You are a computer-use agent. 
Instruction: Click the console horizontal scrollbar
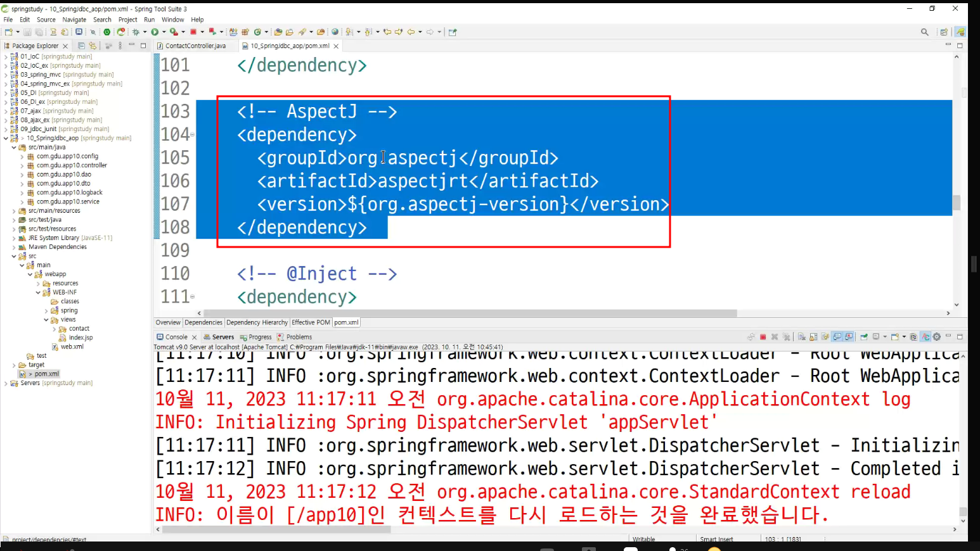(276, 529)
